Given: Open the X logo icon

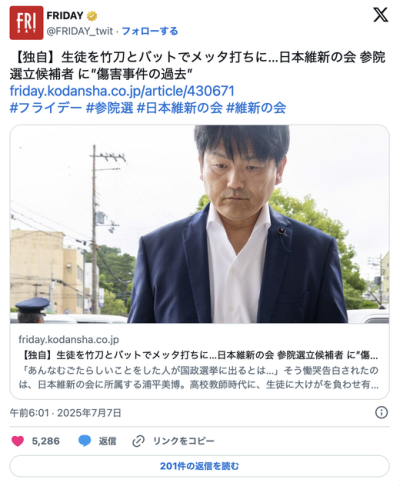Looking at the screenshot, I should coord(380,15).
